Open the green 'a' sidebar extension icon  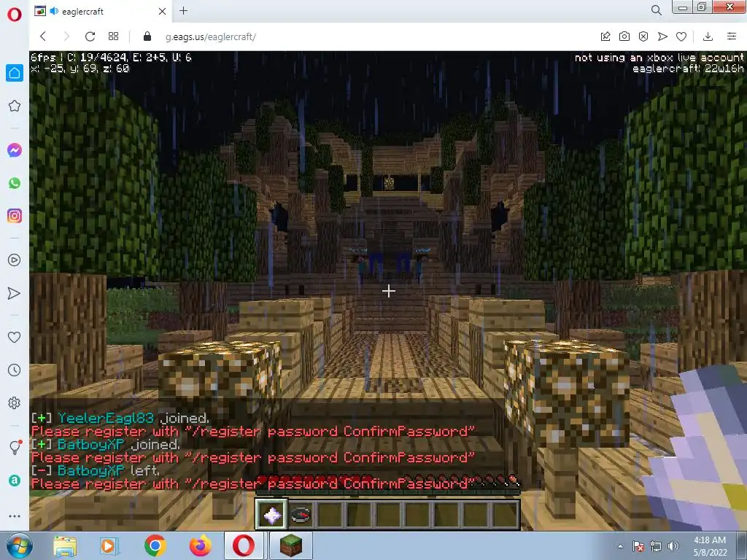15,481
